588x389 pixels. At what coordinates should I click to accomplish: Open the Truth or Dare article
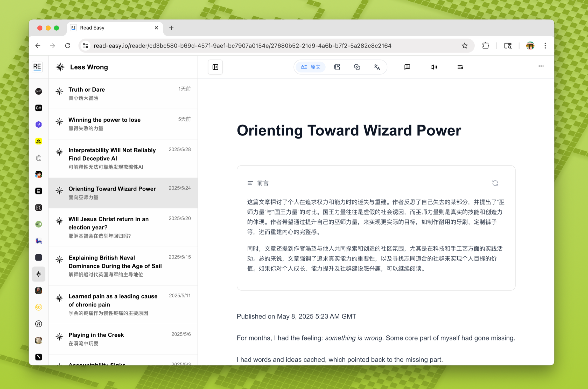[123, 94]
